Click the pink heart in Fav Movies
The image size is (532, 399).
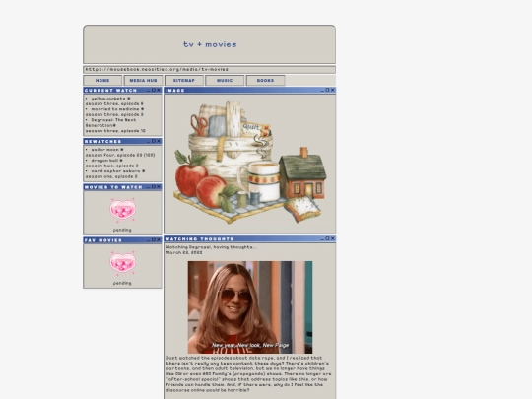[x=122, y=263]
